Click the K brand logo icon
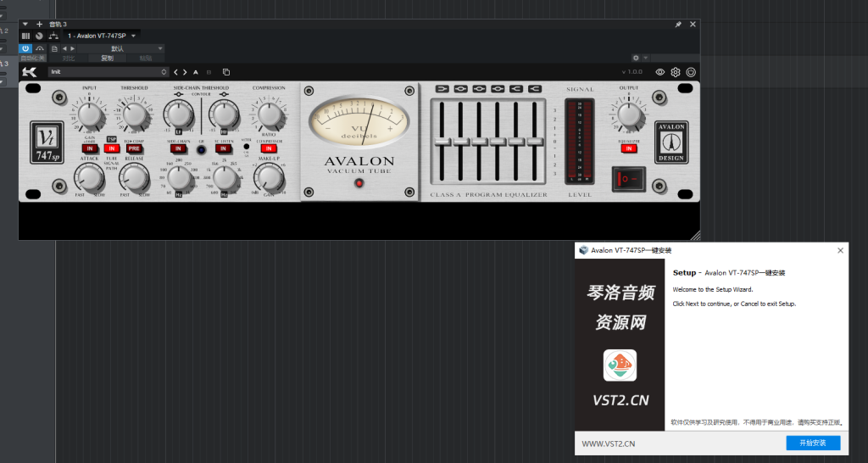Viewport: 868px width, 463px height. (x=30, y=72)
